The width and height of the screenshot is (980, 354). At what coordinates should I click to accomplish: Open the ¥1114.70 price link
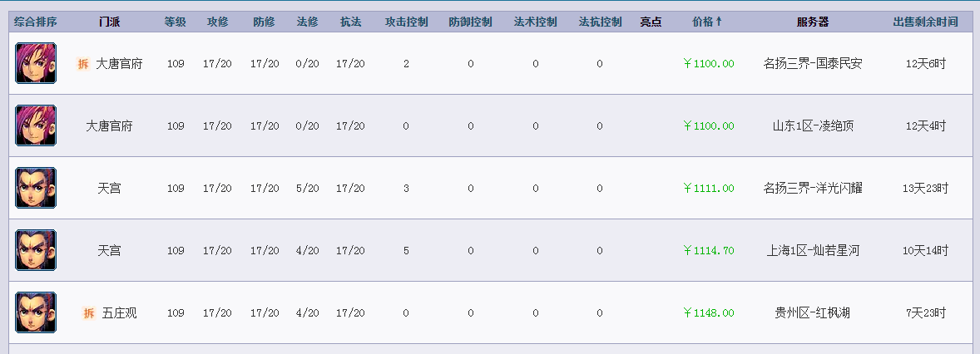pyautogui.click(x=708, y=250)
